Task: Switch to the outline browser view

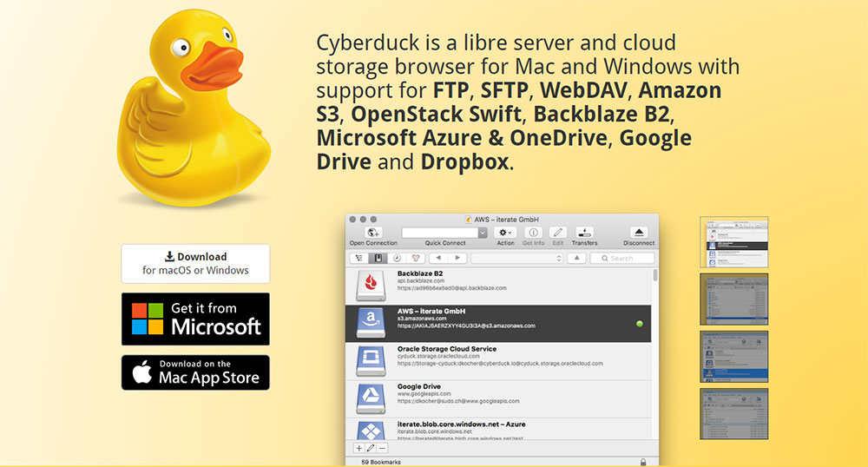Action: click(359, 259)
